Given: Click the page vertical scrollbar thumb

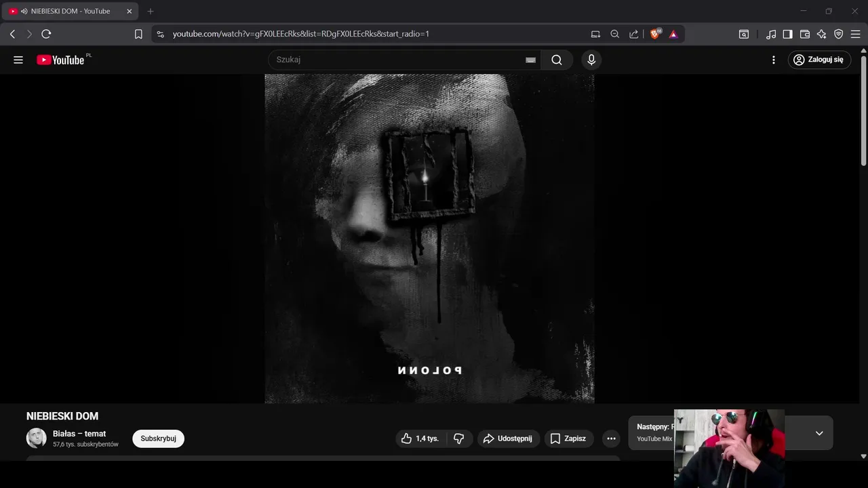Looking at the screenshot, I should (863, 110).
